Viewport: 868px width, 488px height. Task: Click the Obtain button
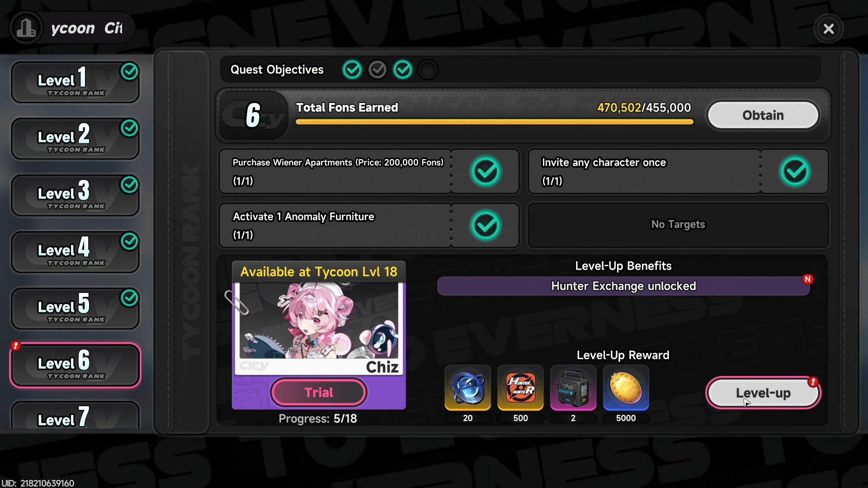point(763,115)
